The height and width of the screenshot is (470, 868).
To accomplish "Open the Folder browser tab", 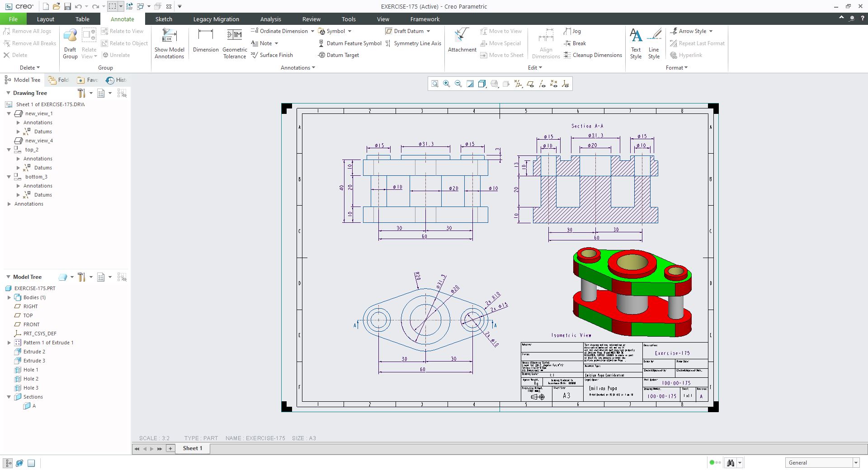I will click(x=59, y=80).
